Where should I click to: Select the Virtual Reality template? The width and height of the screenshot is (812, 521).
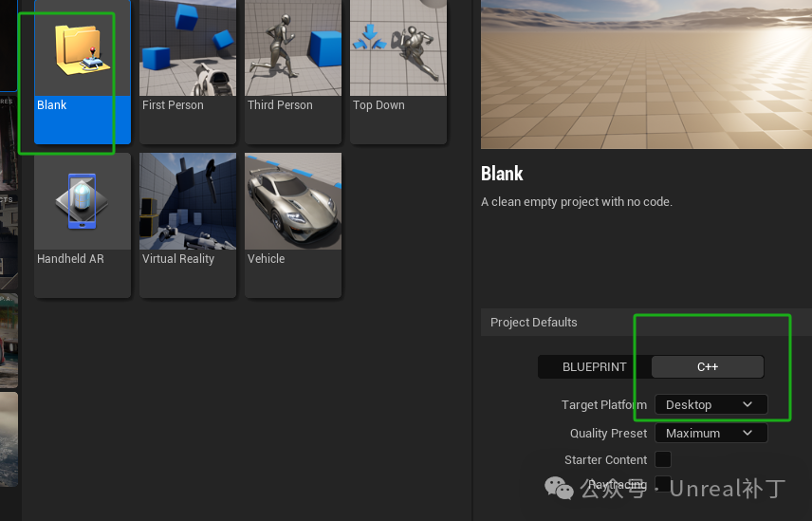[188, 225]
